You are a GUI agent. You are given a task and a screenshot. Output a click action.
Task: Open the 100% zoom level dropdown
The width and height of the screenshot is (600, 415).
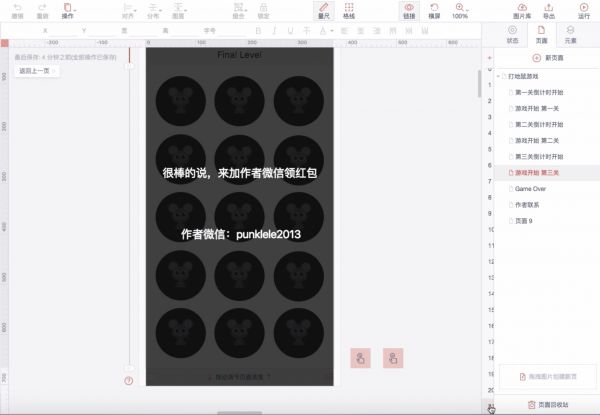tap(460, 11)
